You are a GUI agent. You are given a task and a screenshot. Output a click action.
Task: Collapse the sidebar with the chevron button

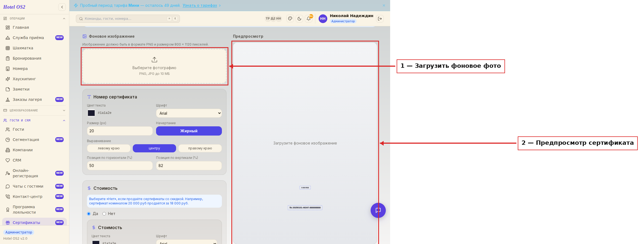click(62, 7)
